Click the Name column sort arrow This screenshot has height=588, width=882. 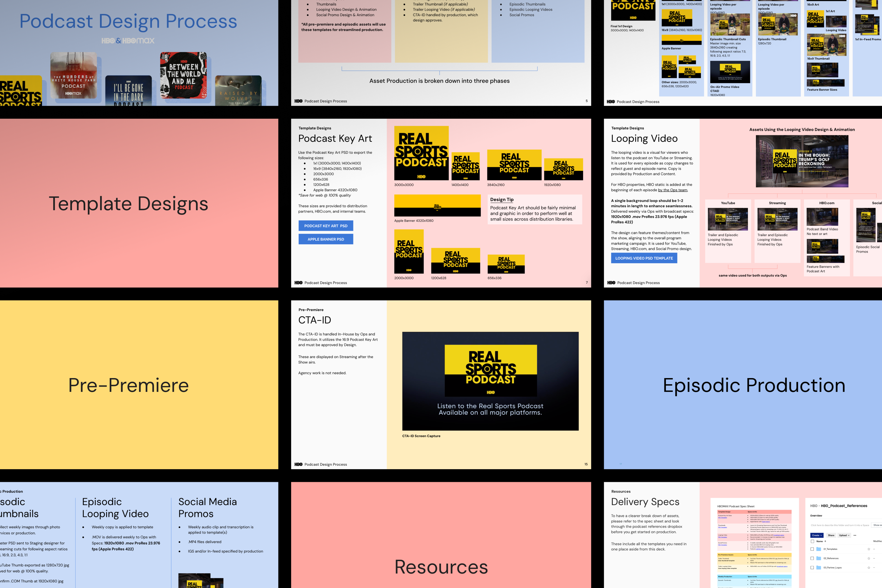(x=825, y=542)
